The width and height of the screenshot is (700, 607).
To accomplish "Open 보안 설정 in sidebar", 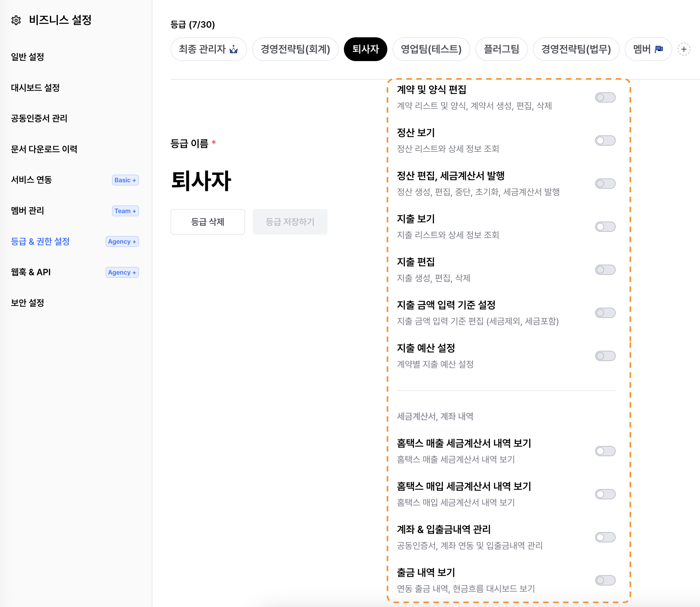I will click(x=27, y=303).
